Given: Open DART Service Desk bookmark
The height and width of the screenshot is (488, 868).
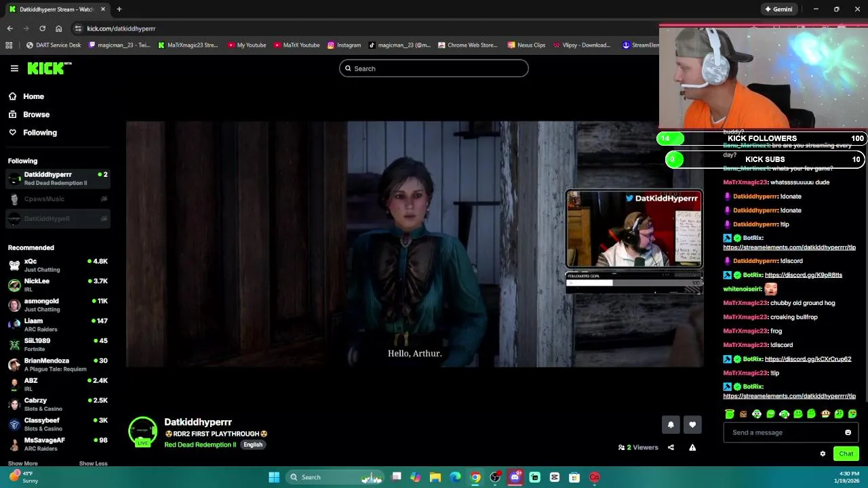Looking at the screenshot, I should coord(54,45).
